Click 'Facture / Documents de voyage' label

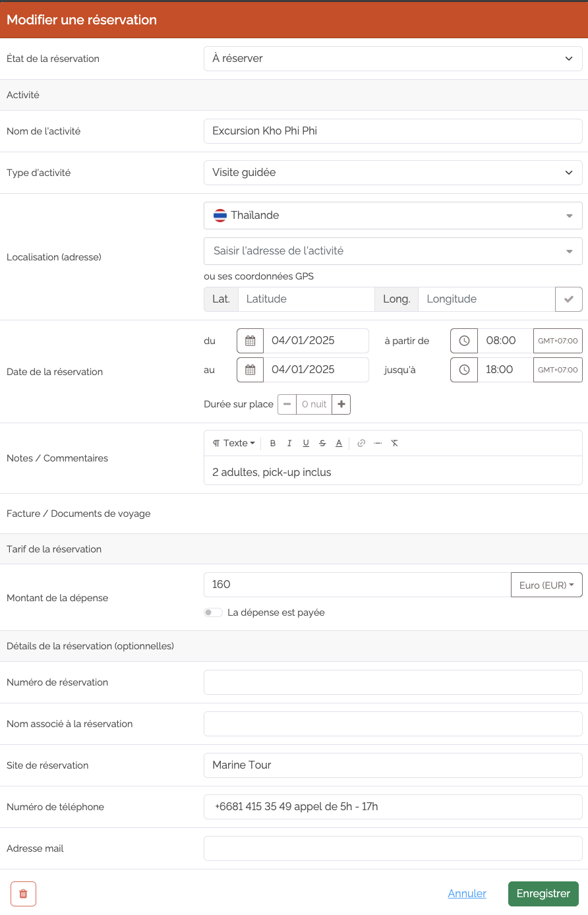tap(78, 514)
